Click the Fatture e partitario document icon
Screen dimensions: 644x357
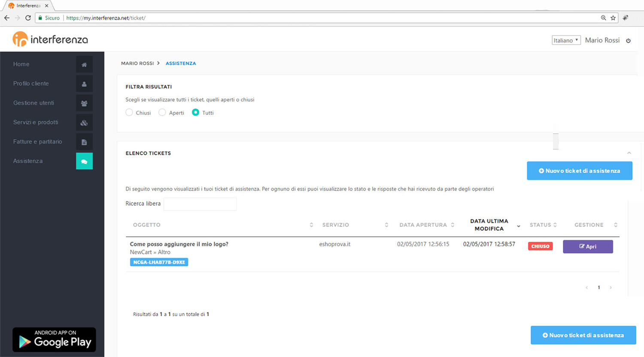pyautogui.click(x=84, y=142)
